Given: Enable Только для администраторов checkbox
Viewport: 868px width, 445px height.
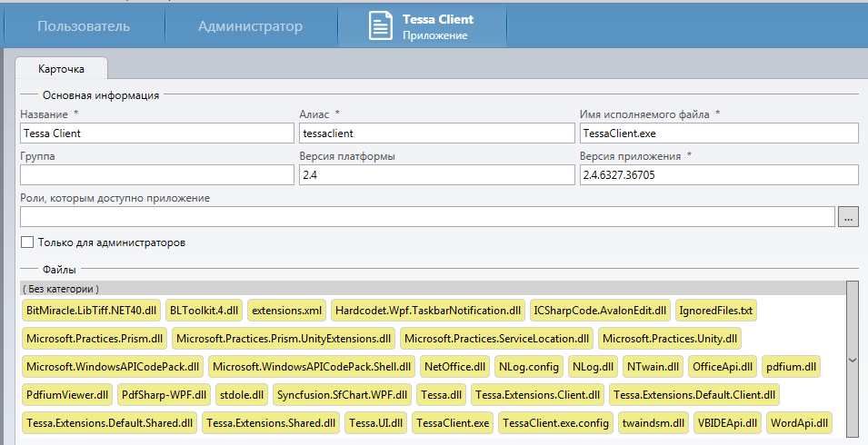Looking at the screenshot, I should [27, 242].
